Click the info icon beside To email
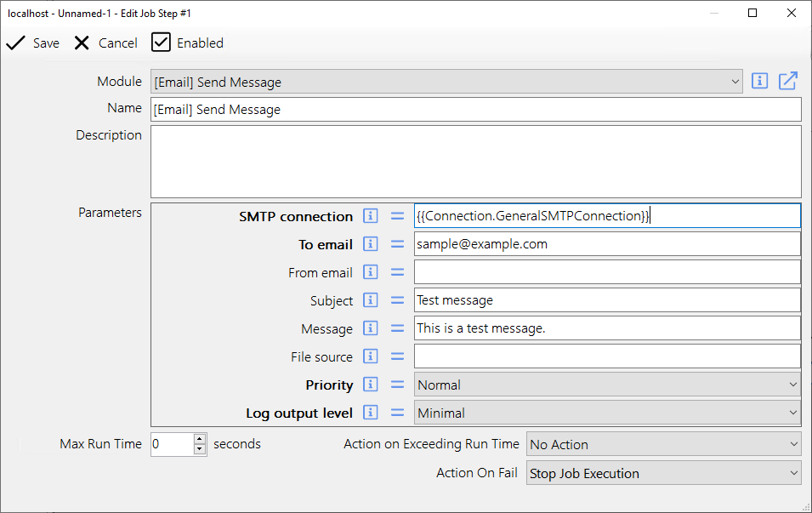The width and height of the screenshot is (812, 513). point(370,243)
